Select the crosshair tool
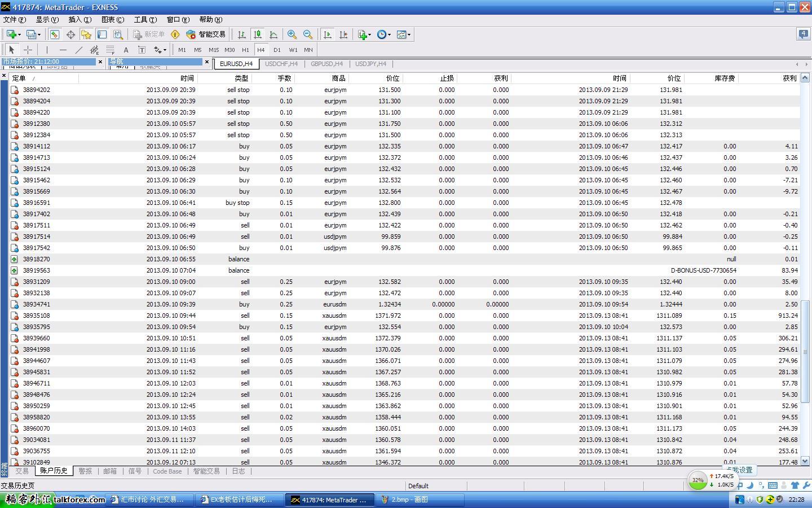The image size is (812, 508). [x=28, y=50]
